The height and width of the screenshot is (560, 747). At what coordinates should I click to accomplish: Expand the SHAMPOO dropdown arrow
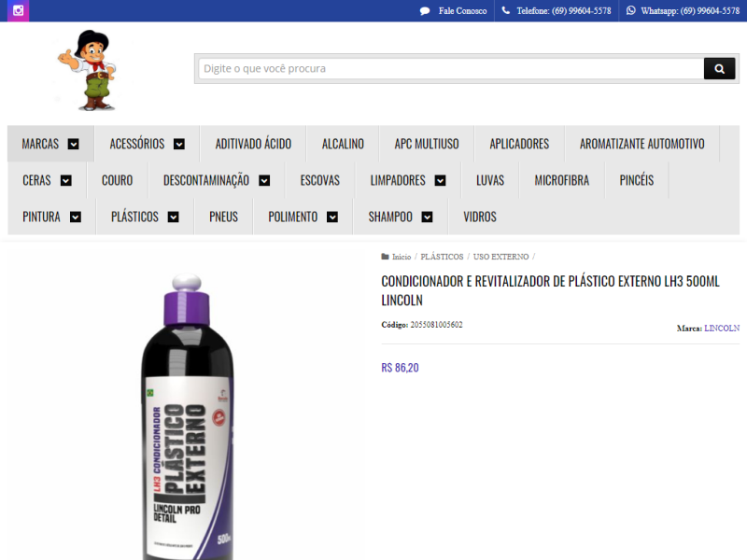tap(428, 217)
